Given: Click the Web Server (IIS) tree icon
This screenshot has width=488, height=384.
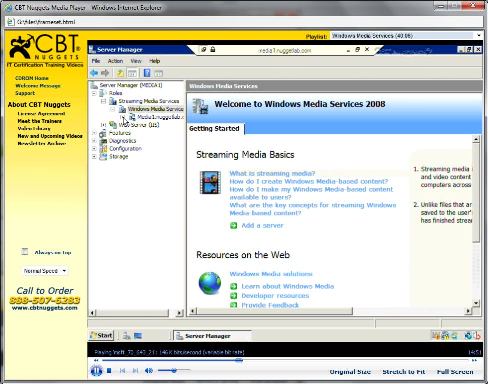Looking at the screenshot, I should pos(113,125).
